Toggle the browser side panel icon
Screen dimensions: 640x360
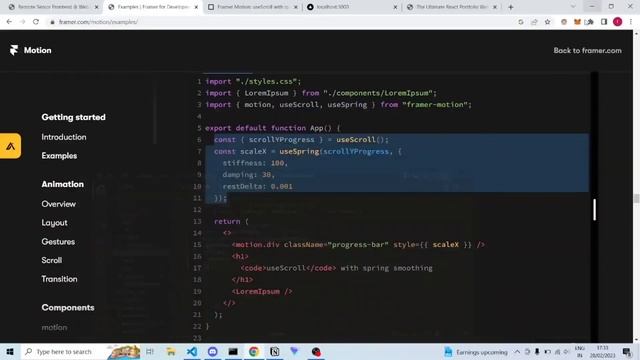tap(604, 22)
